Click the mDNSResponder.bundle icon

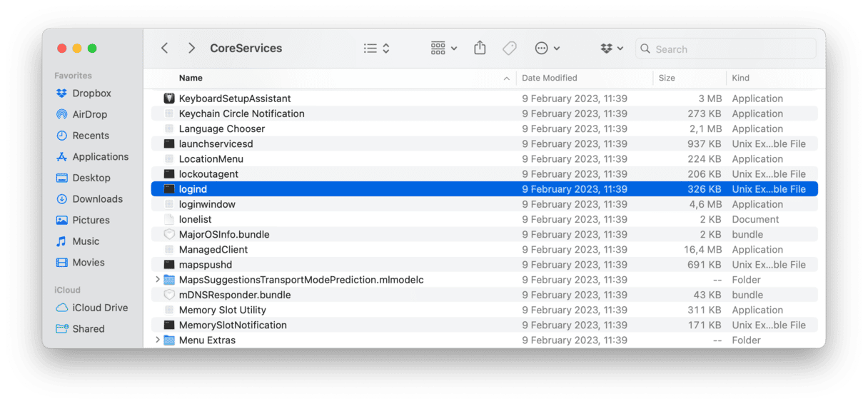tap(169, 295)
